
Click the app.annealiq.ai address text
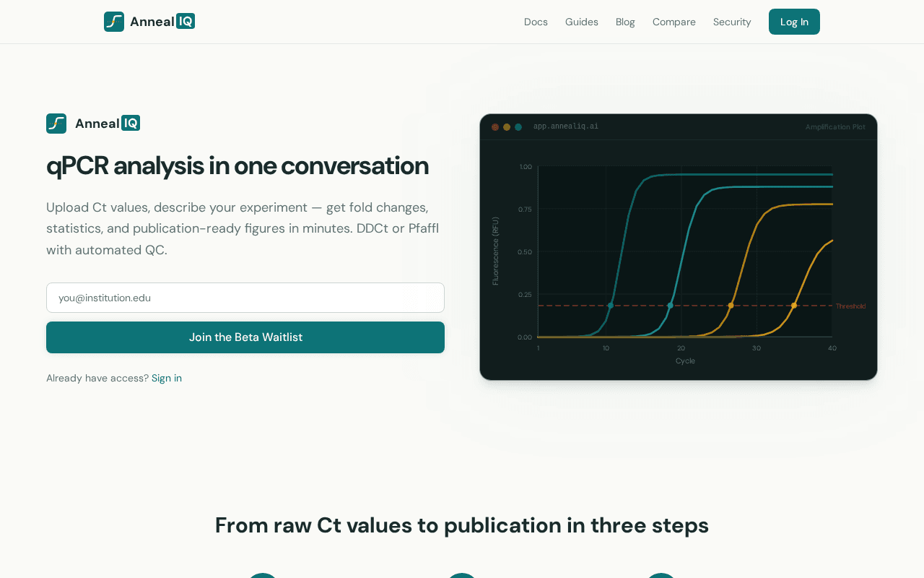point(566,126)
